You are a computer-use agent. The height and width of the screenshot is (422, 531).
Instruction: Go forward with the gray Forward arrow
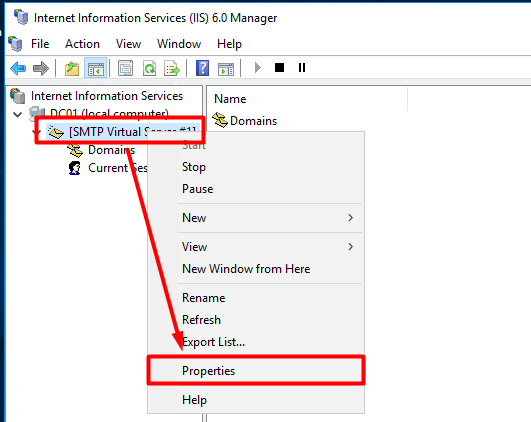point(41,68)
